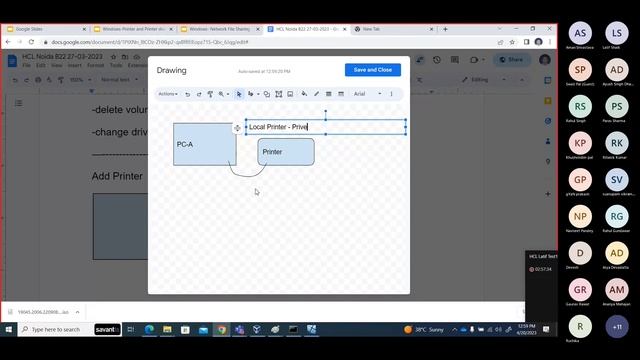Select the PC-A rectangle shape
This screenshot has width=640, height=360.
pos(204,144)
